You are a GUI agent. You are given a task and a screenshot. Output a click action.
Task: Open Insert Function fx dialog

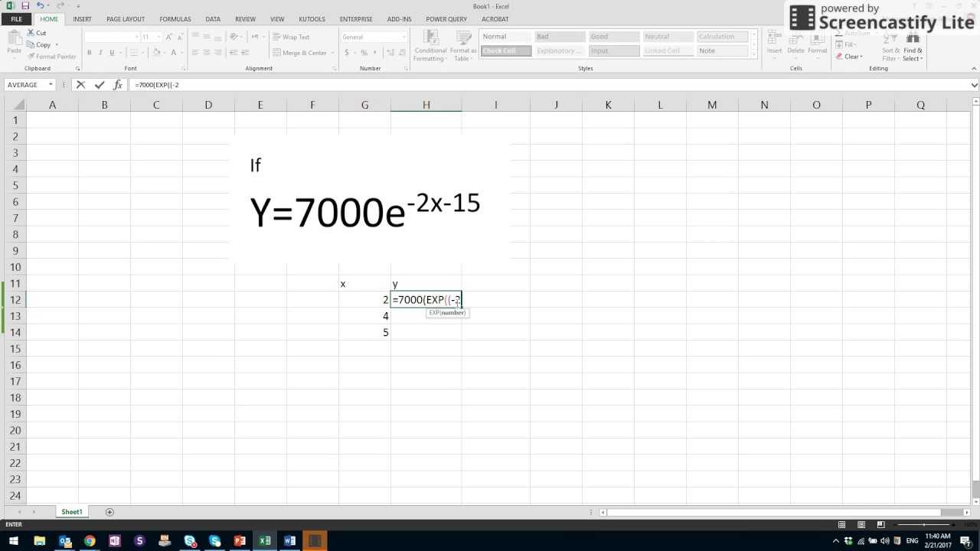pyautogui.click(x=118, y=85)
